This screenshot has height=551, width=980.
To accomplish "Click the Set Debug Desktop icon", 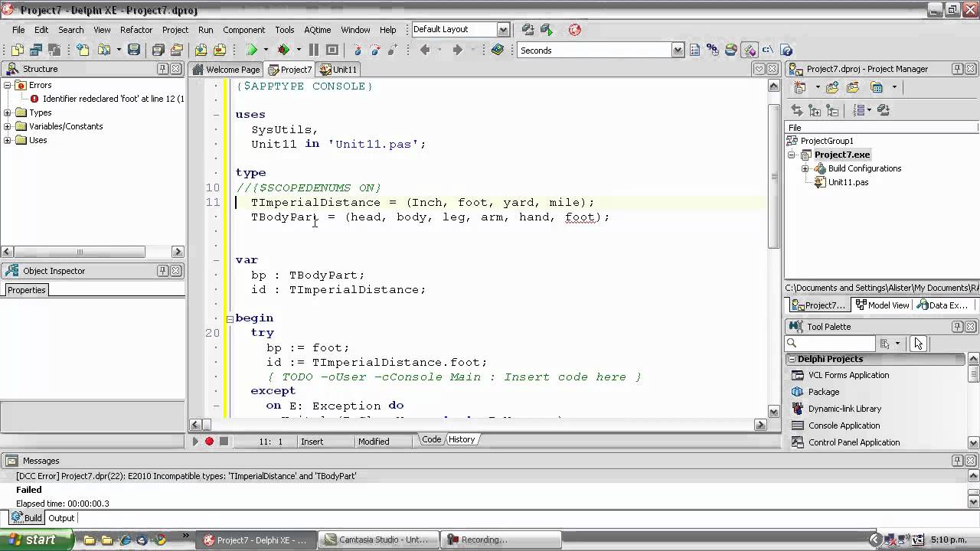I will click(x=547, y=30).
